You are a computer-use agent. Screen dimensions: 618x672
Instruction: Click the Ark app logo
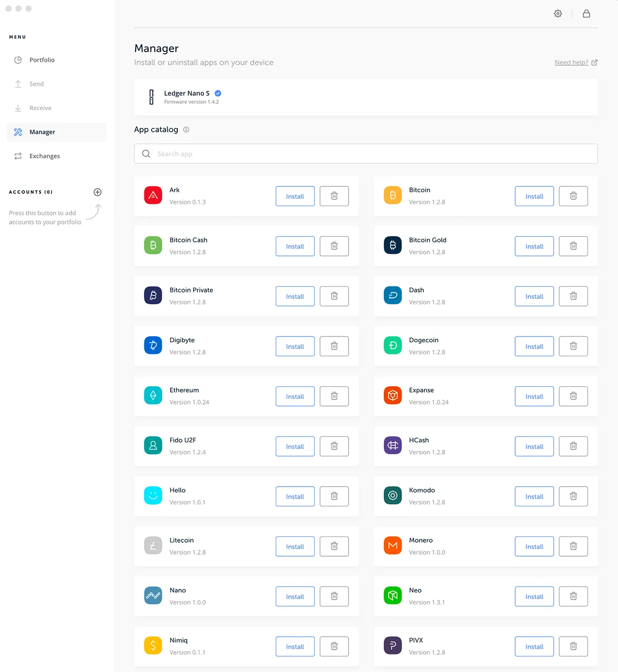coord(153,195)
